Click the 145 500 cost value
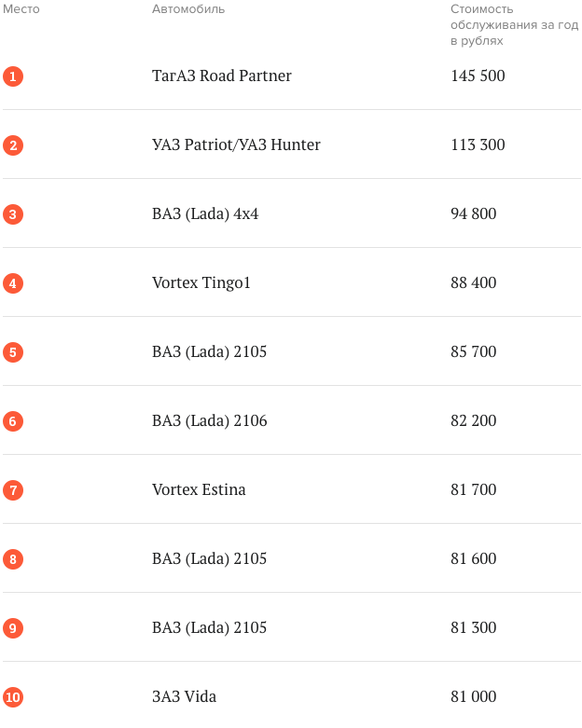Viewport: 582px width, 728px height. (478, 76)
